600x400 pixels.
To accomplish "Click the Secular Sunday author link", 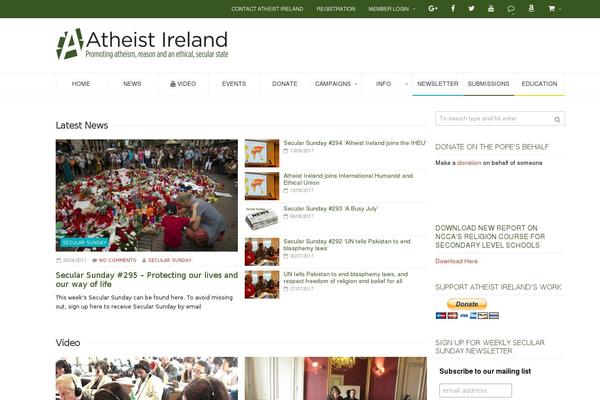I will pyautogui.click(x=170, y=260).
